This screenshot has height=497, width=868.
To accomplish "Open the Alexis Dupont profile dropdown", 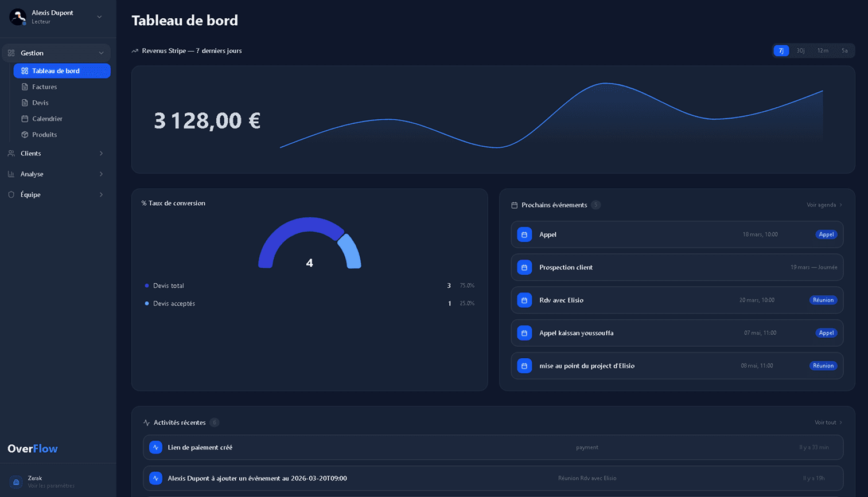I will (98, 17).
